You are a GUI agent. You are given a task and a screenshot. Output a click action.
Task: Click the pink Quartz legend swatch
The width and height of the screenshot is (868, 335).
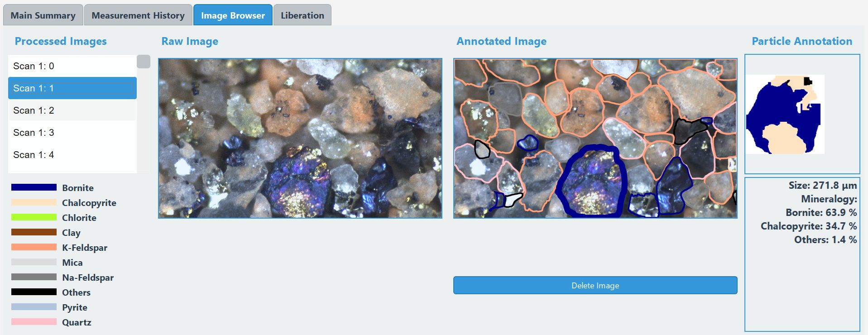(x=34, y=322)
